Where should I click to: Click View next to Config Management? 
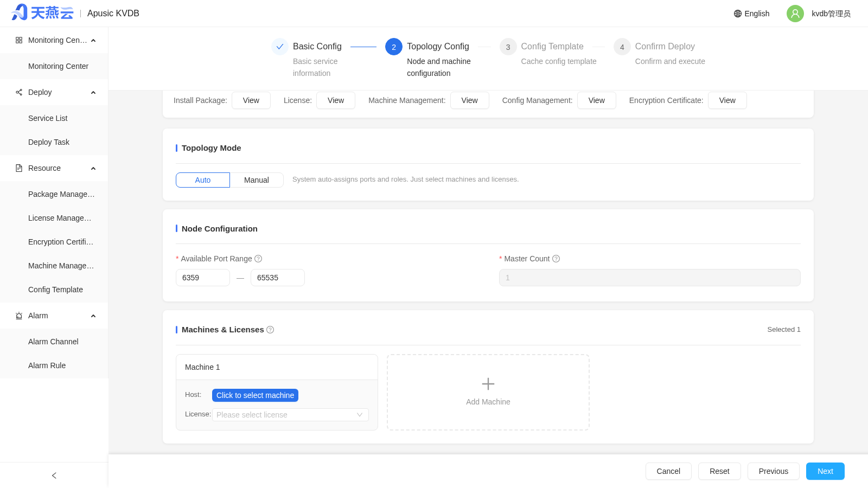597,100
